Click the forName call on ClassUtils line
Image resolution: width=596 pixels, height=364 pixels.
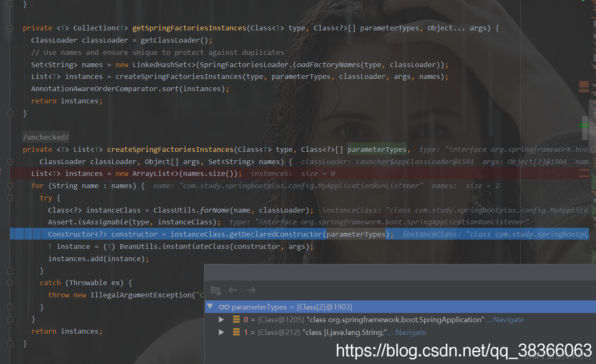215,210
